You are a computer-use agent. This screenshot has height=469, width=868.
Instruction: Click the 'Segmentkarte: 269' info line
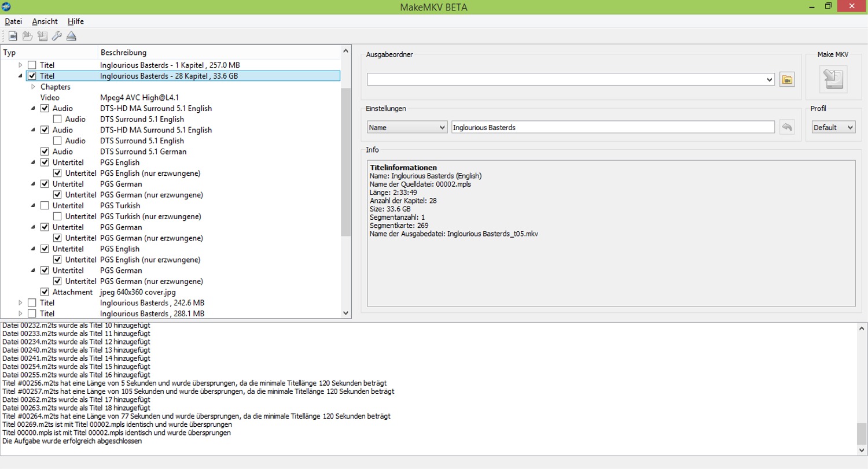coord(399,226)
